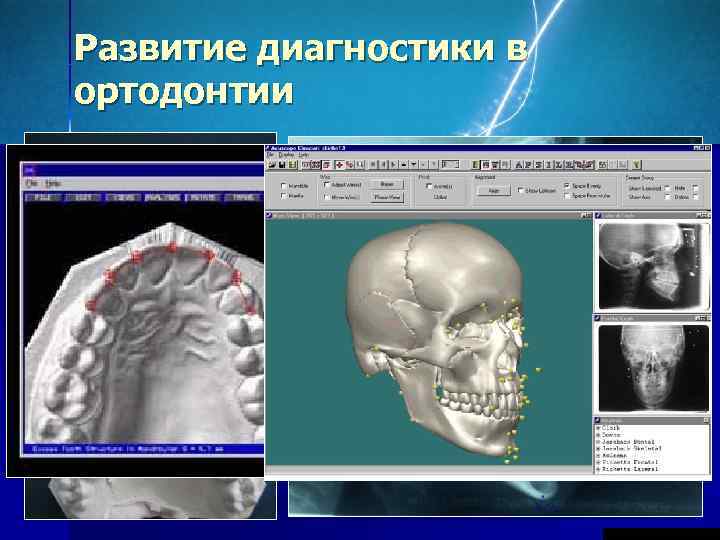
Task: Open the Help menu in dental cast window
Action: point(52,183)
